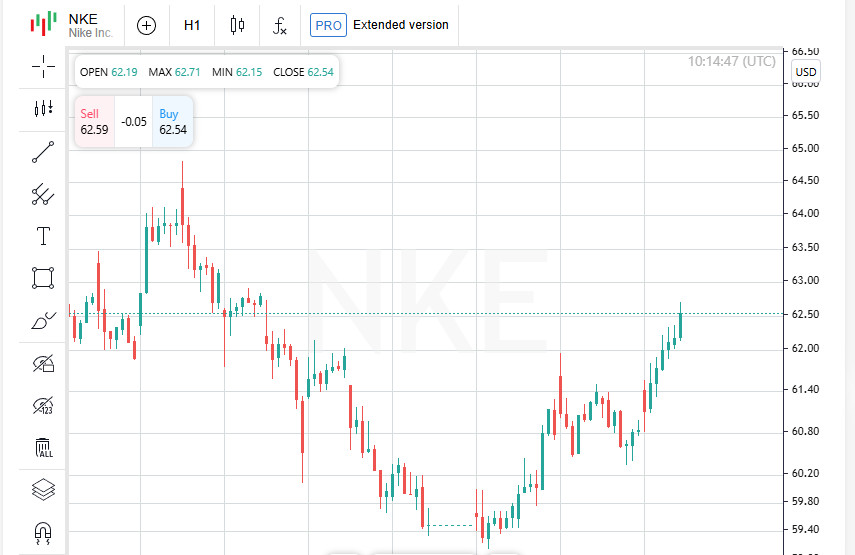Add a symbol with the plus button
The height and width of the screenshot is (555, 855).
click(147, 25)
